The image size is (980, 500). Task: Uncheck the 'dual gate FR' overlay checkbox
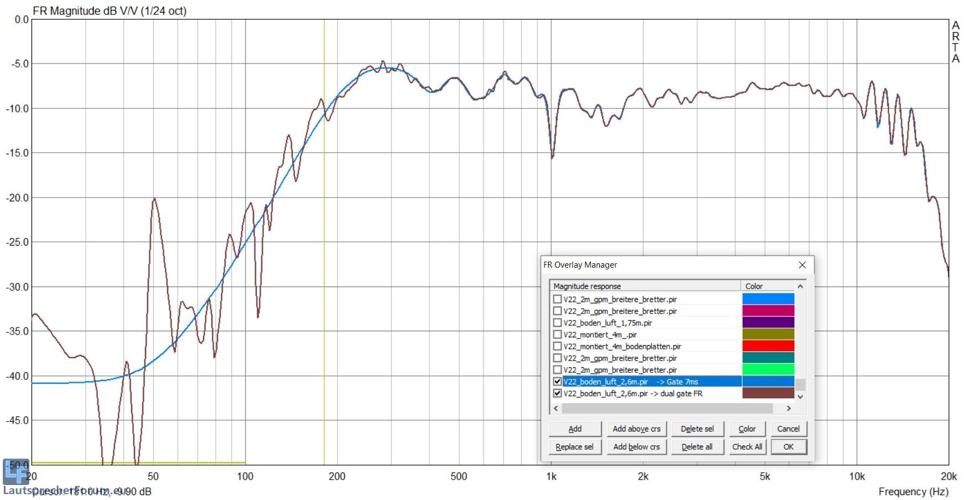pyautogui.click(x=557, y=393)
